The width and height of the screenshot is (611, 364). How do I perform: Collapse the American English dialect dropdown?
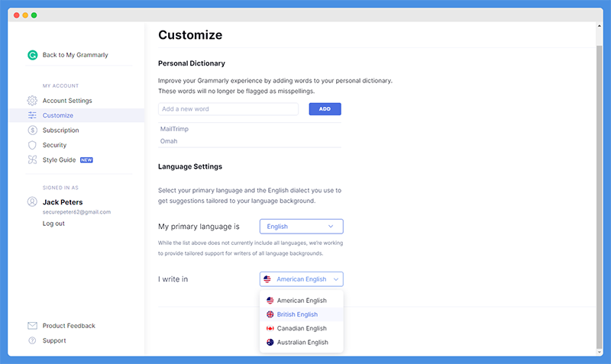[301, 279]
